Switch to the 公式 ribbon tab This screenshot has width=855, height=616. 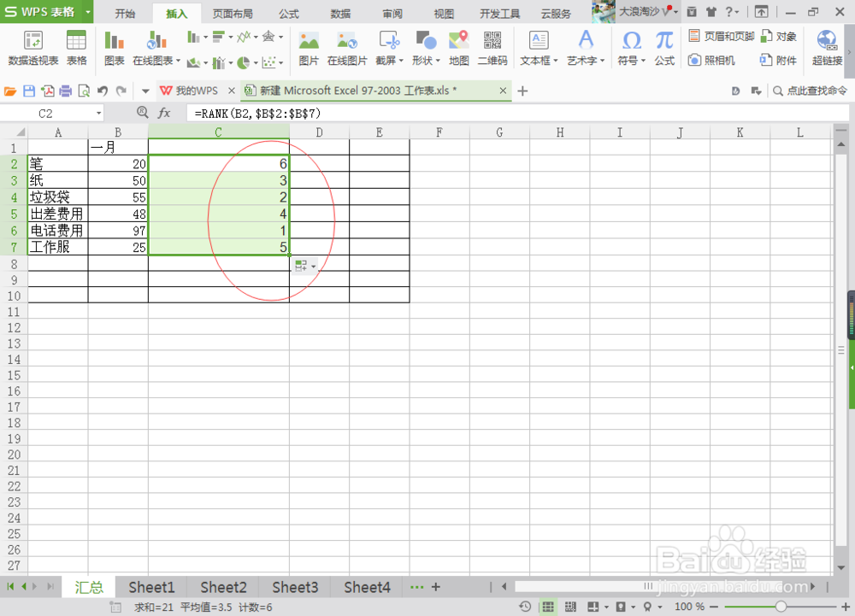pos(289,14)
